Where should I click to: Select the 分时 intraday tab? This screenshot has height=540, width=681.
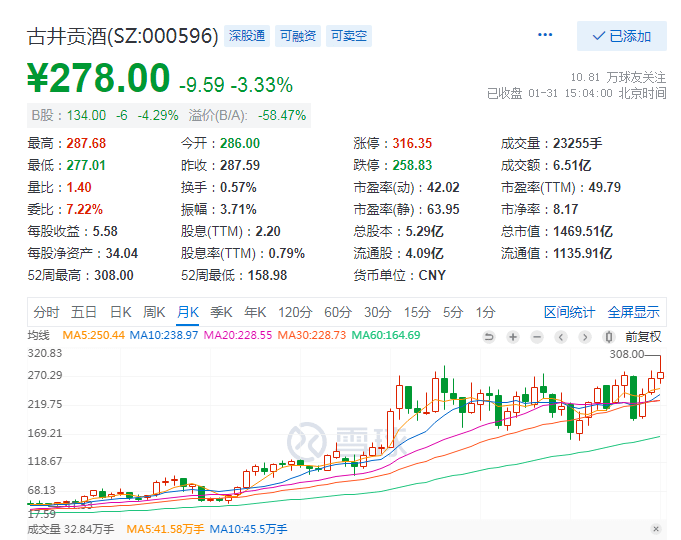[x=46, y=312]
